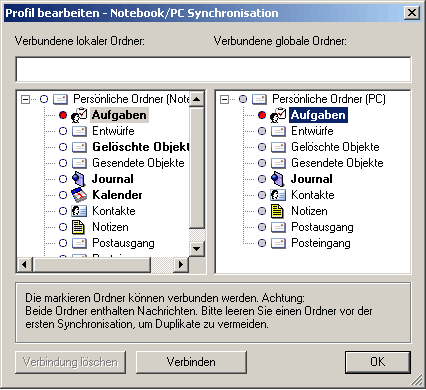The image size is (426, 390).
Task: Collapse the Persönliche Ordner (Notebook) tree node
Action: click(x=25, y=99)
